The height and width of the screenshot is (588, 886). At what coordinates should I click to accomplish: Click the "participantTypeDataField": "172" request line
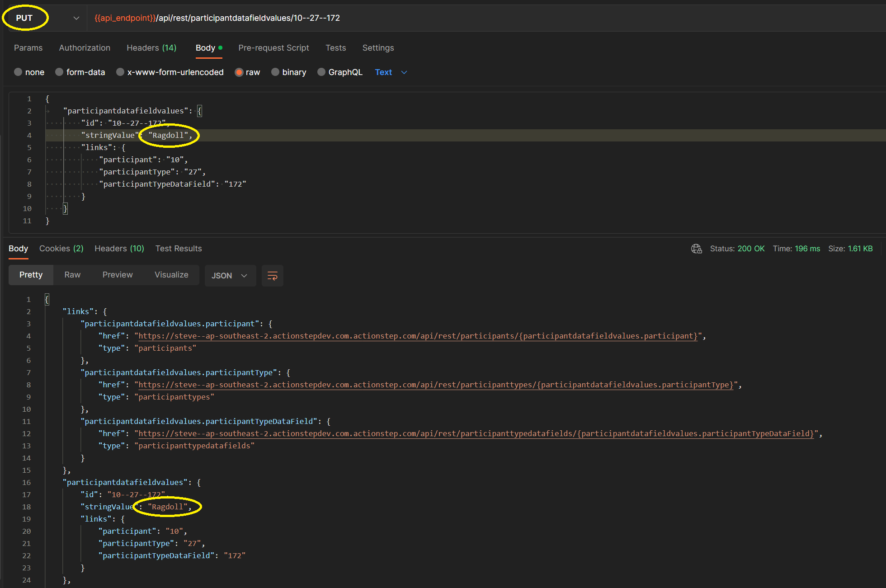pyautogui.click(x=172, y=184)
